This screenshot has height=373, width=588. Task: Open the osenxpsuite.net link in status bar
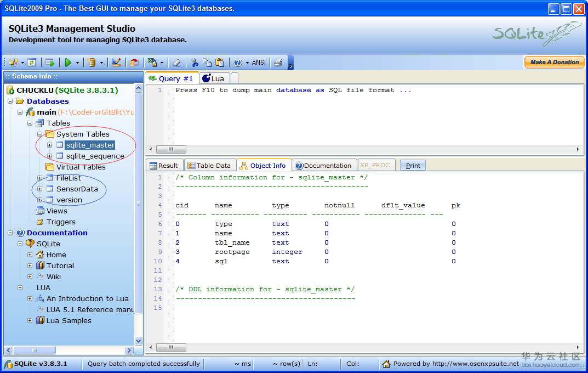476,364
